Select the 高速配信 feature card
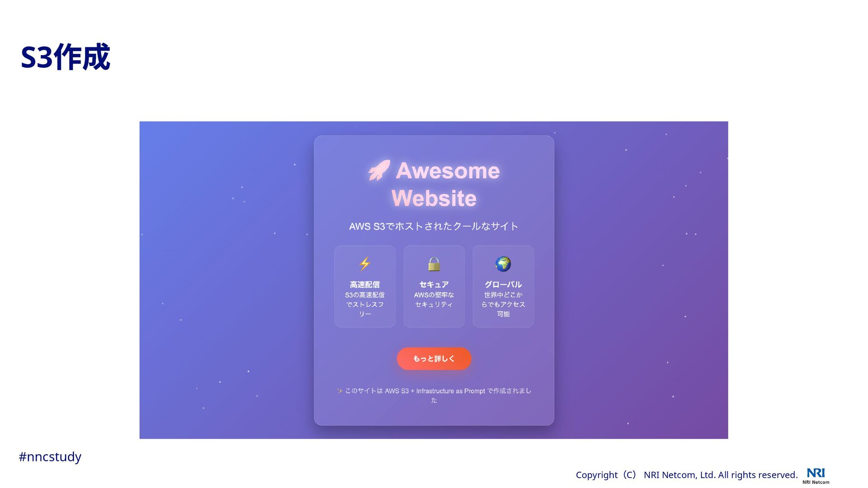The height and width of the screenshot is (488, 868). coord(365,286)
